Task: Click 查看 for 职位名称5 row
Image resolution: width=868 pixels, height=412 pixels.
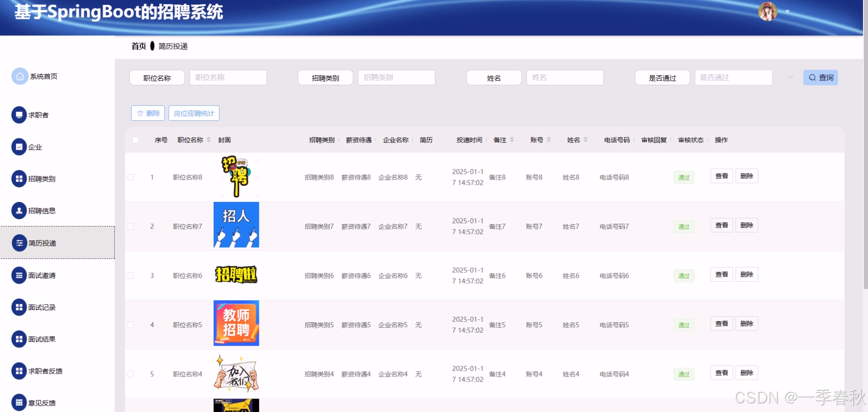Action: (x=722, y=324)
